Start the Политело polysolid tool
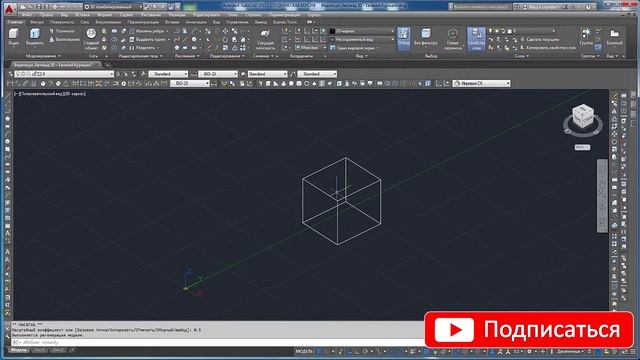640x360 pixels. coord(62,31)
